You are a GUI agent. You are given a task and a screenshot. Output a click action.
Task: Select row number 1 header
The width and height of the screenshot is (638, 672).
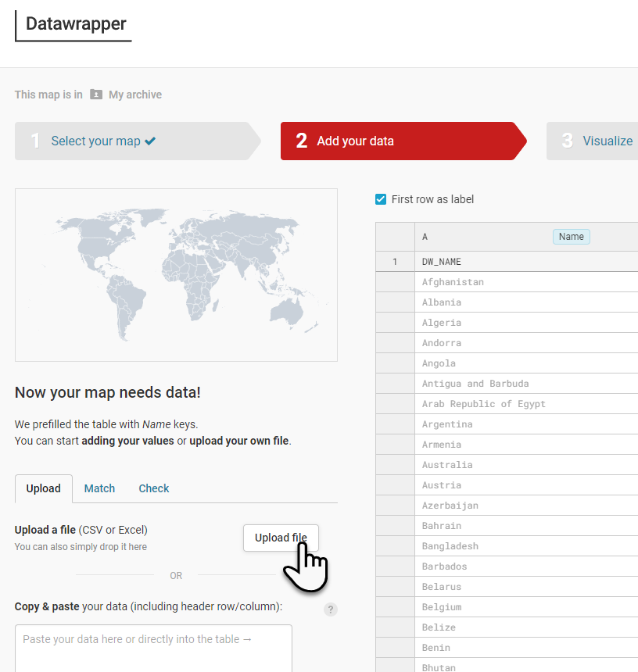click(x=395, y=262)
